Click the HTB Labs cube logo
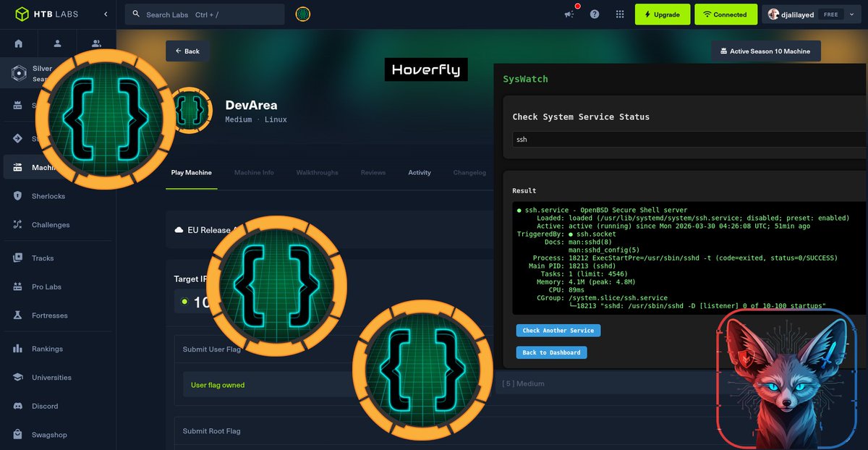868x450 pixels. [x=22, y=14]
